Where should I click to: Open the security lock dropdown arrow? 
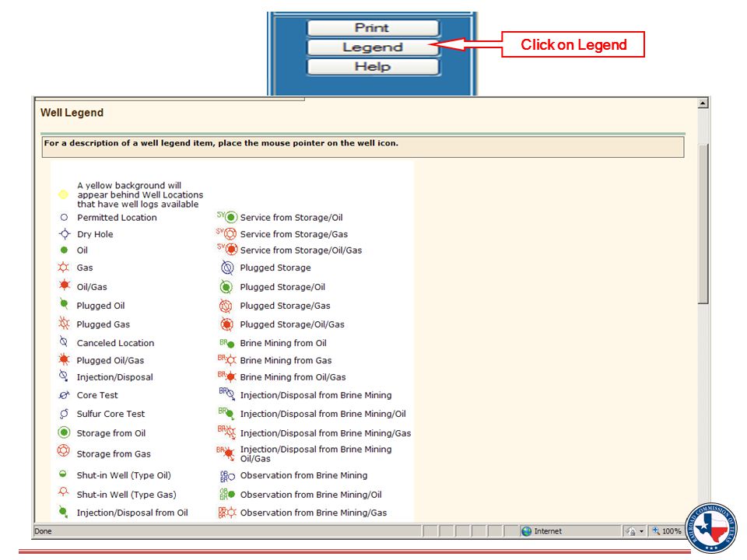pos(642,531)
